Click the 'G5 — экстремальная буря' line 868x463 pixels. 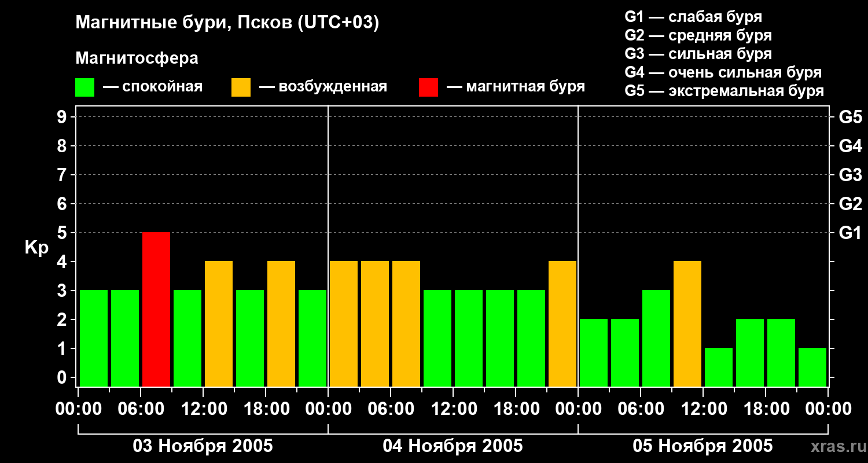coord(724,91)
